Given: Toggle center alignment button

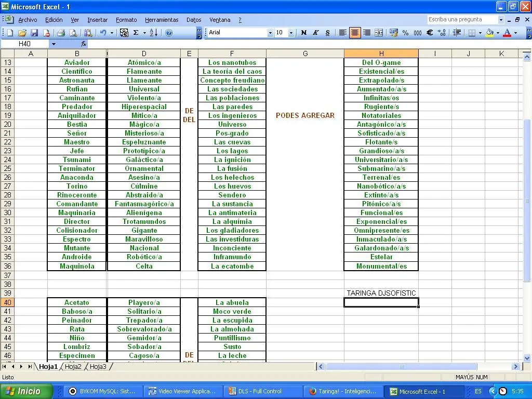Looking at the screenshot, I should tap(354, 33).
